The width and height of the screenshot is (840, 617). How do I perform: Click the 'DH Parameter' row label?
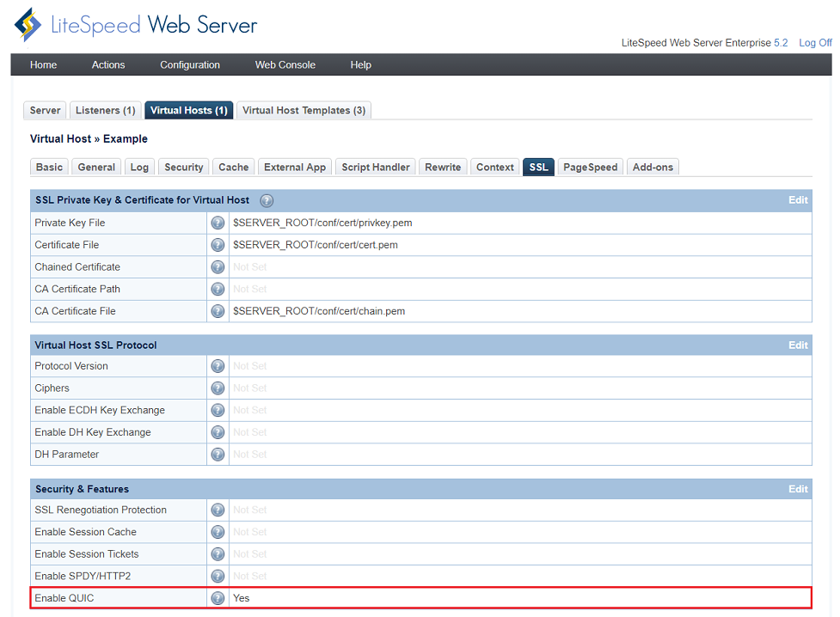click(67, 455)
